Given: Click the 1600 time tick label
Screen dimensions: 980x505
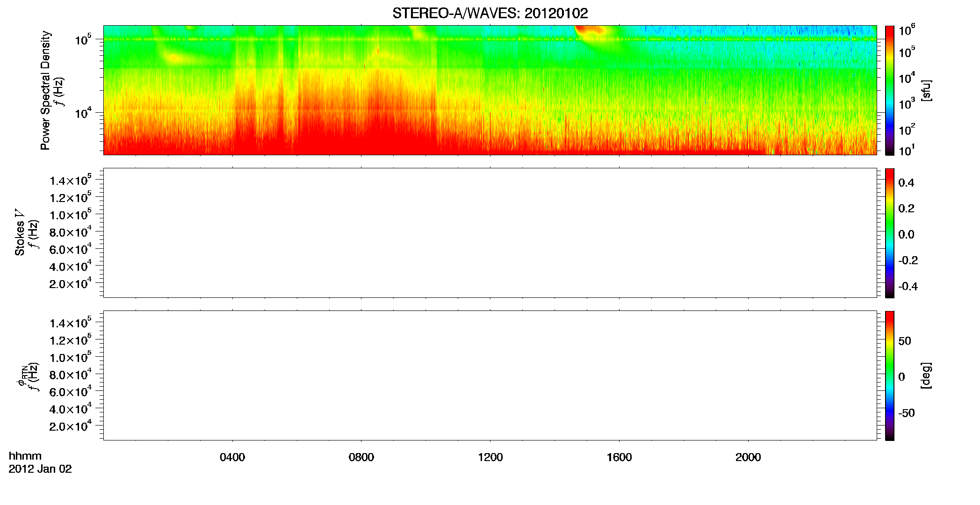Looking at the screenshot, I should (x=619, y=457).
